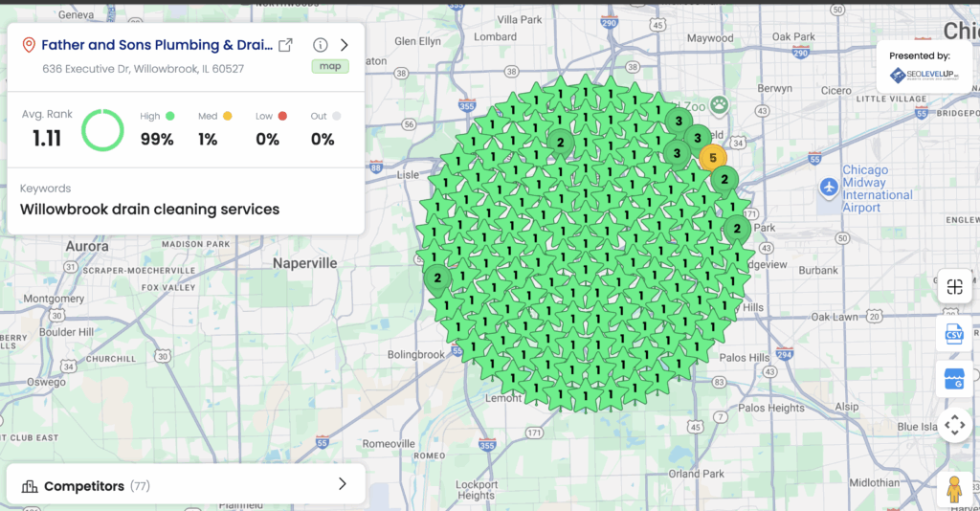Expand the Competitors panel chevron
980x511 pixels.
coord(342,484)
